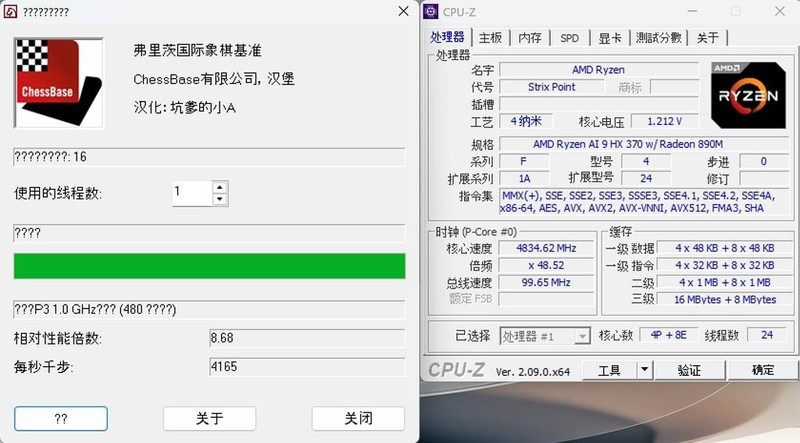Viewport: 800px width, 443px height.
Task: Click the '4 纳米' process field
Action: tap(526, 121)
